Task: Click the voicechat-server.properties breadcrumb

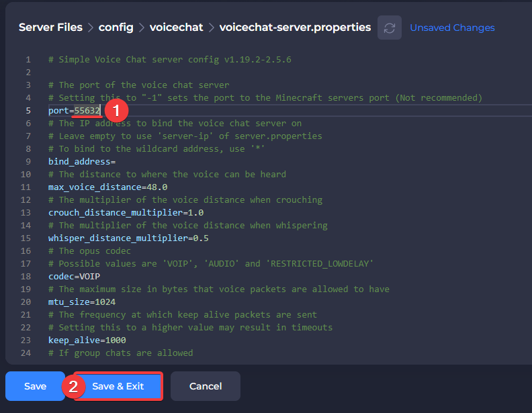Action: (295, 27)
